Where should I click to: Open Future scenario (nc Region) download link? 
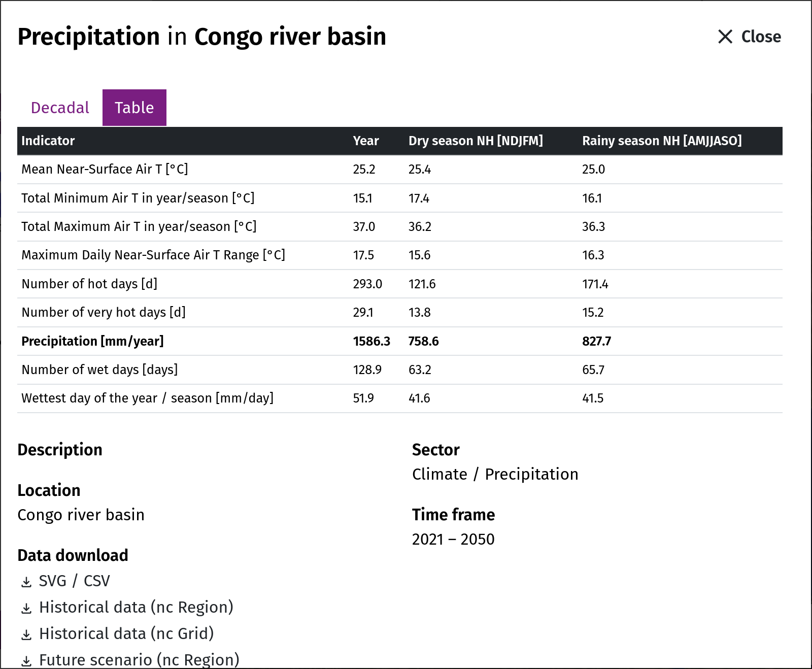[139, 660]
